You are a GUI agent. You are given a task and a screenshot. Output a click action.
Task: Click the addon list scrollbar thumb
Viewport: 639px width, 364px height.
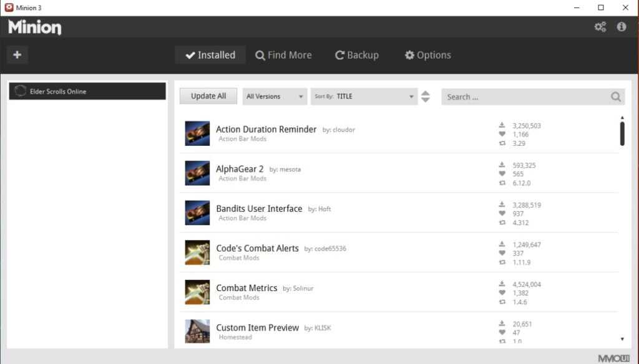[622, 133]
